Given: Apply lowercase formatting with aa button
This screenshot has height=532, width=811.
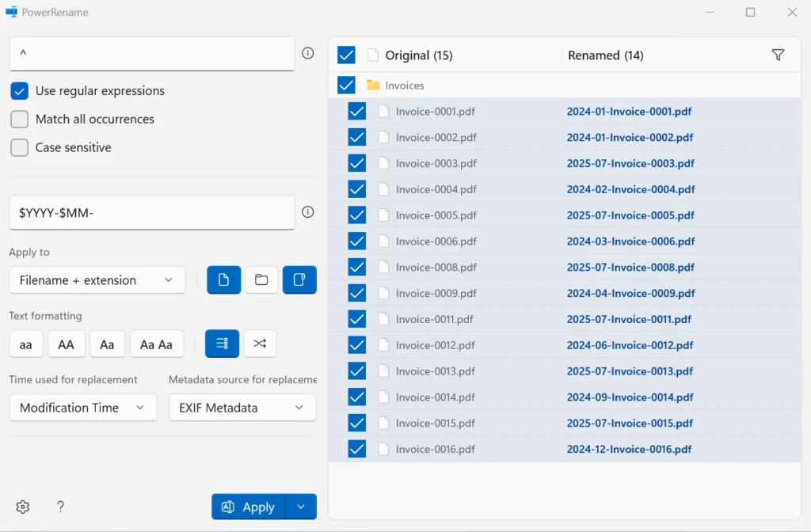Looking at the screenshot, I should (x=26, y=344).
